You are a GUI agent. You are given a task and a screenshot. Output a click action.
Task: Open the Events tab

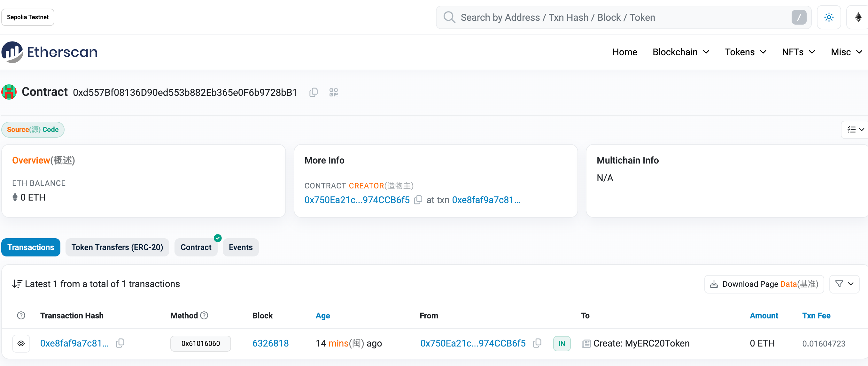point(241,248)
